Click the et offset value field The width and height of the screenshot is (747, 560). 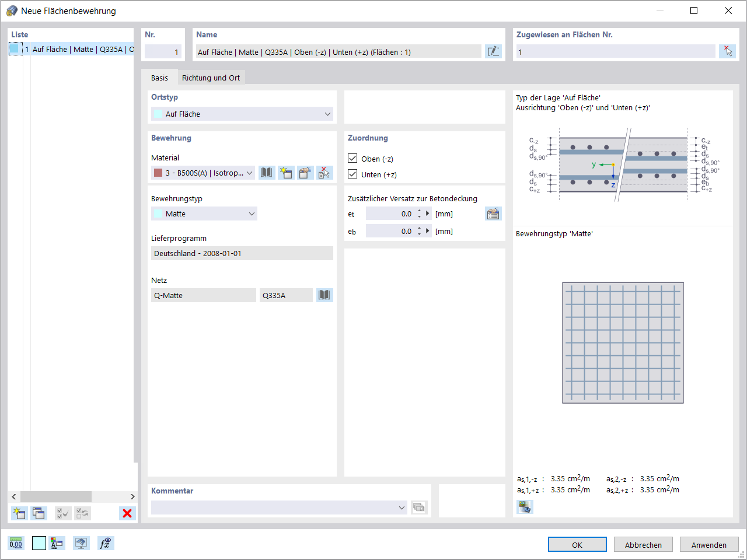390,213
